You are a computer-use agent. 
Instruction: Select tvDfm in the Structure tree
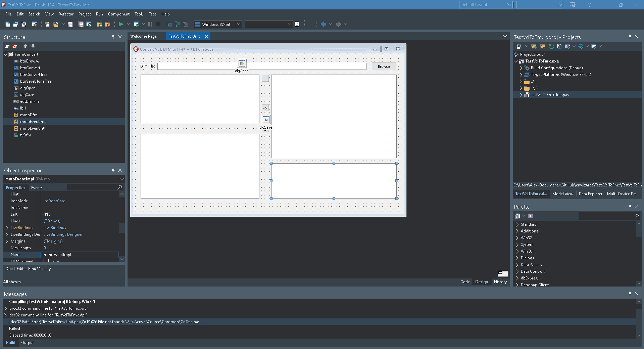pyautogui.click(x=26, y=135)
